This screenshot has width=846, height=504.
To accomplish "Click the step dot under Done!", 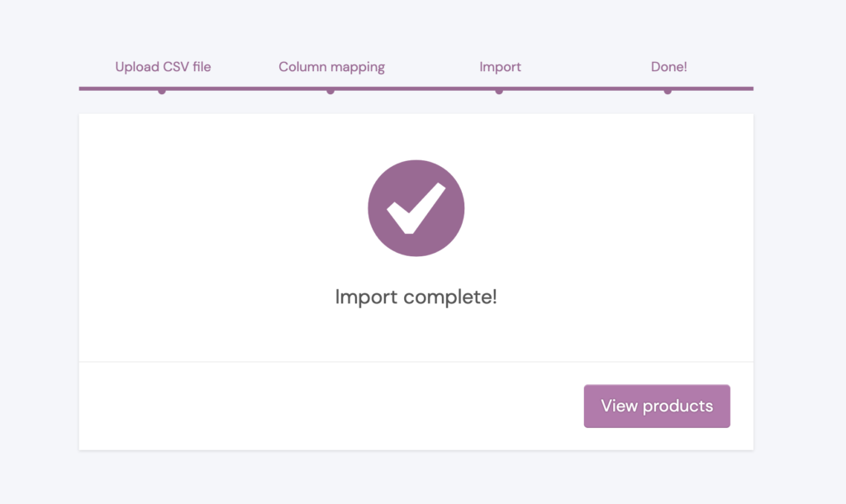I will (668, 91).
